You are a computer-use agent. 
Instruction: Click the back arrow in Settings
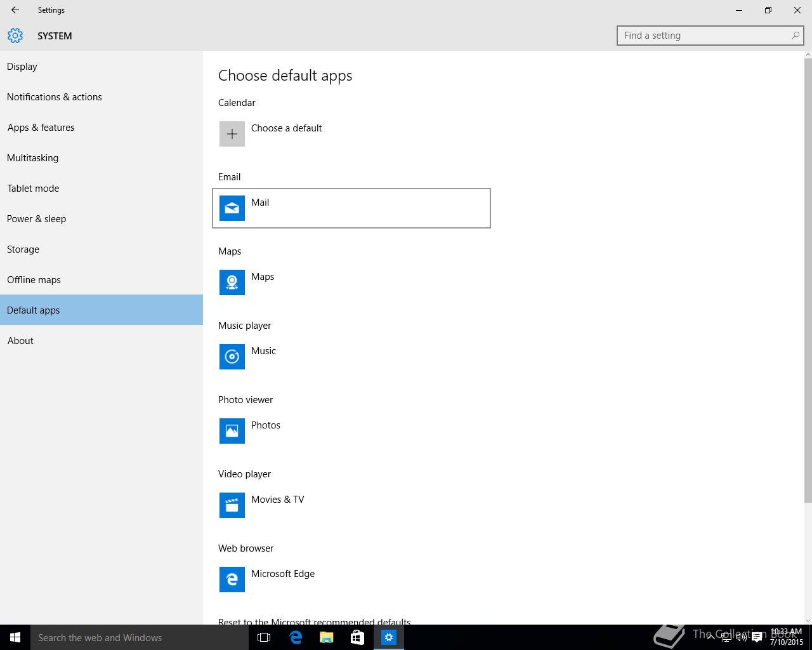15,10
